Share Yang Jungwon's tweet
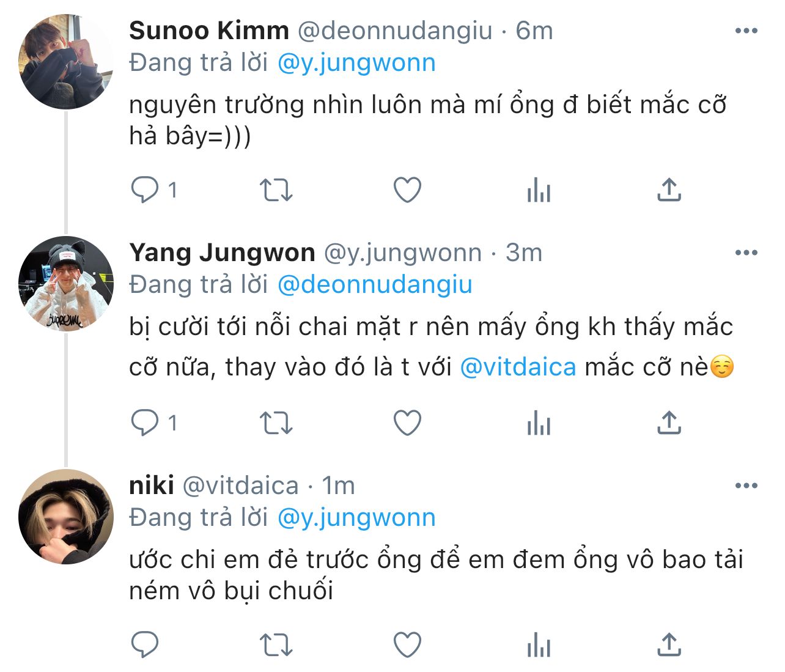This screenshot has width=785, height=672. point(669,423)
